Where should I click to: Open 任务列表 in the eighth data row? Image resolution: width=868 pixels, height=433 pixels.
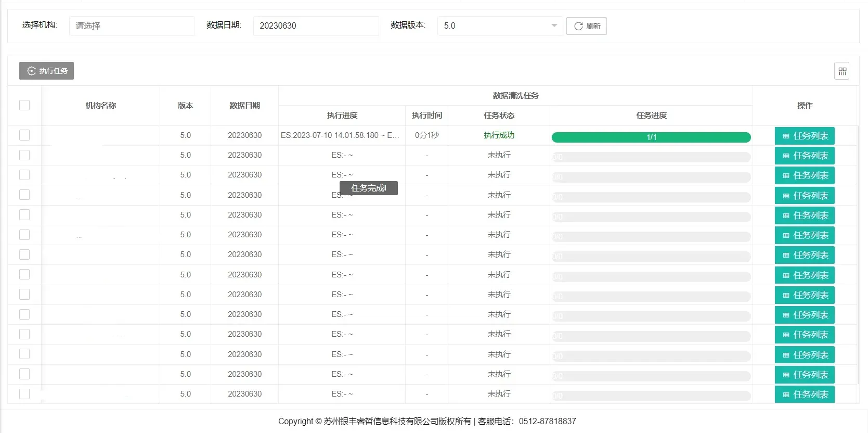(x=805, y=275)
